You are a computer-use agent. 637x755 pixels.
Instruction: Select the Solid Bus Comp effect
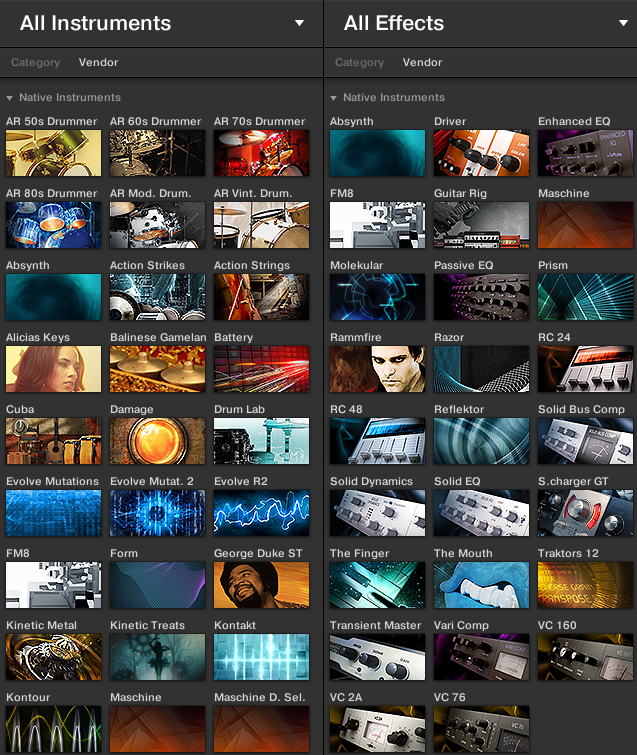tap(585, 441)
